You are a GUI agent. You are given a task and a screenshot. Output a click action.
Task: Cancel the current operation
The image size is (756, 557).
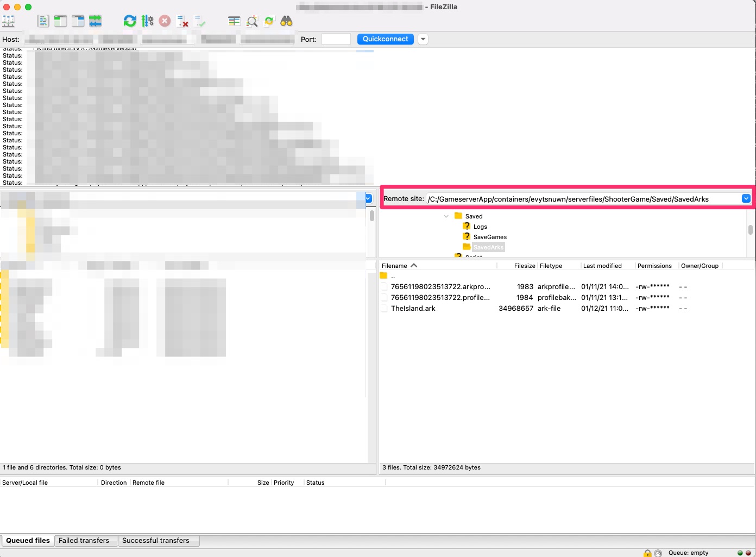[165, 21]
